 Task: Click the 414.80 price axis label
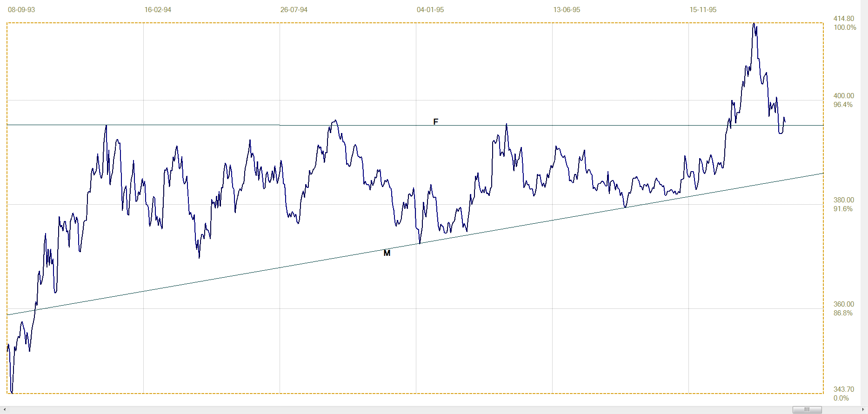point(843,19)
